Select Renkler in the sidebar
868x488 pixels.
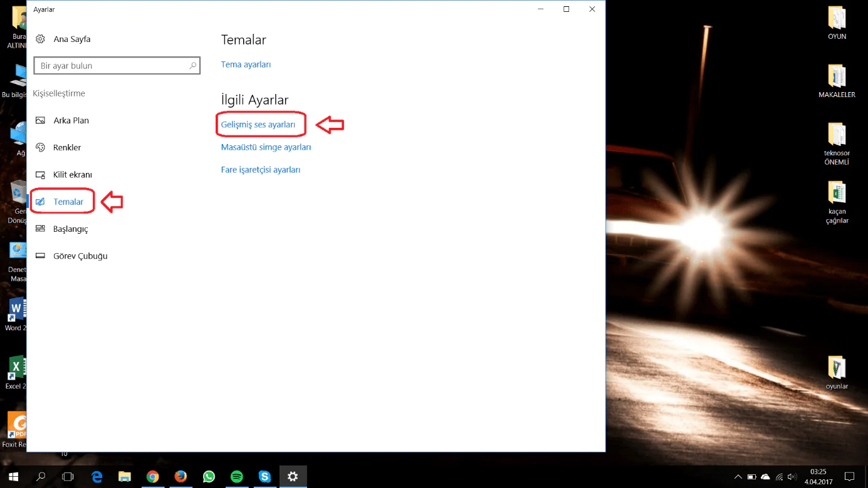(67, 147)
